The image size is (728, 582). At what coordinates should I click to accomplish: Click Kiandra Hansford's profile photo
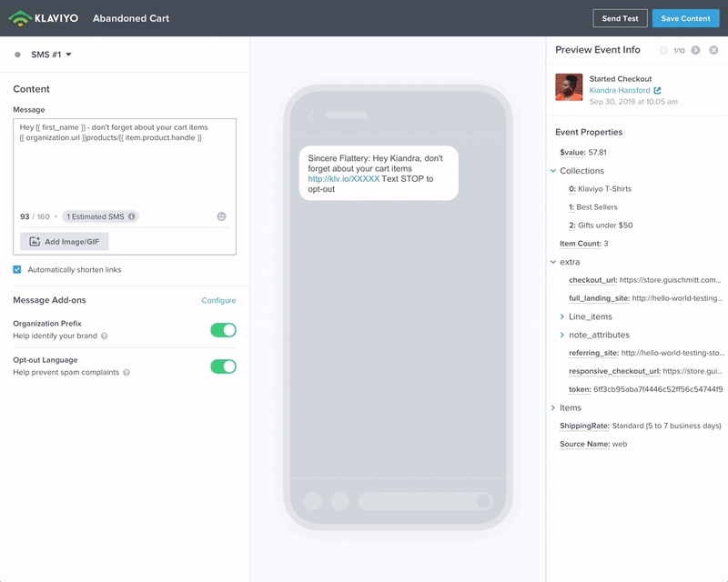569,86
